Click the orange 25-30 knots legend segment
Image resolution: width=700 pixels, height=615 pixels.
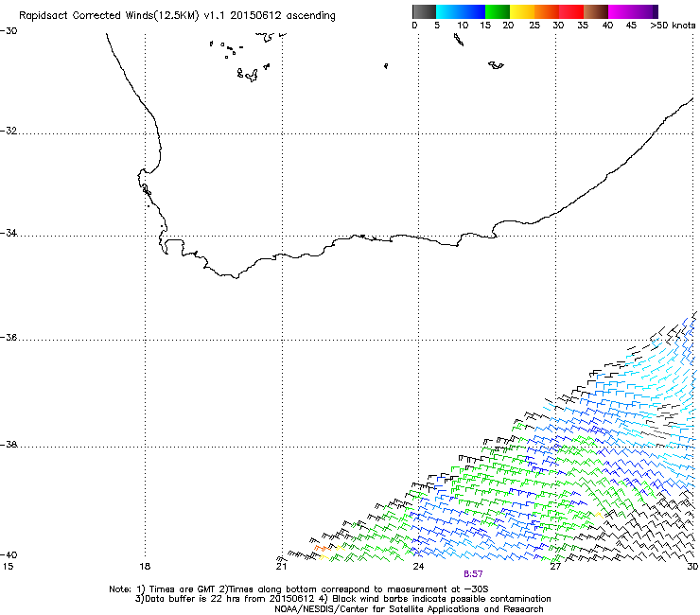pos(547,11)
